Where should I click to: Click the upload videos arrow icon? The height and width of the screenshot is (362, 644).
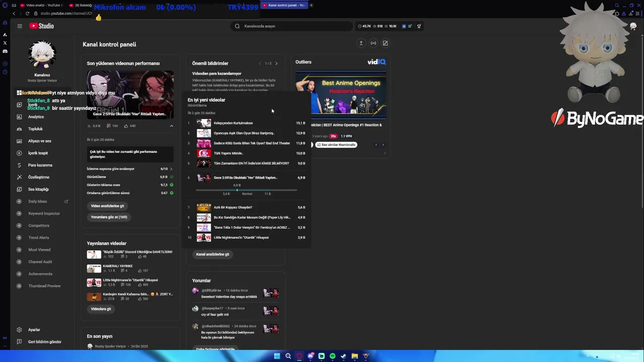point(361,43)
